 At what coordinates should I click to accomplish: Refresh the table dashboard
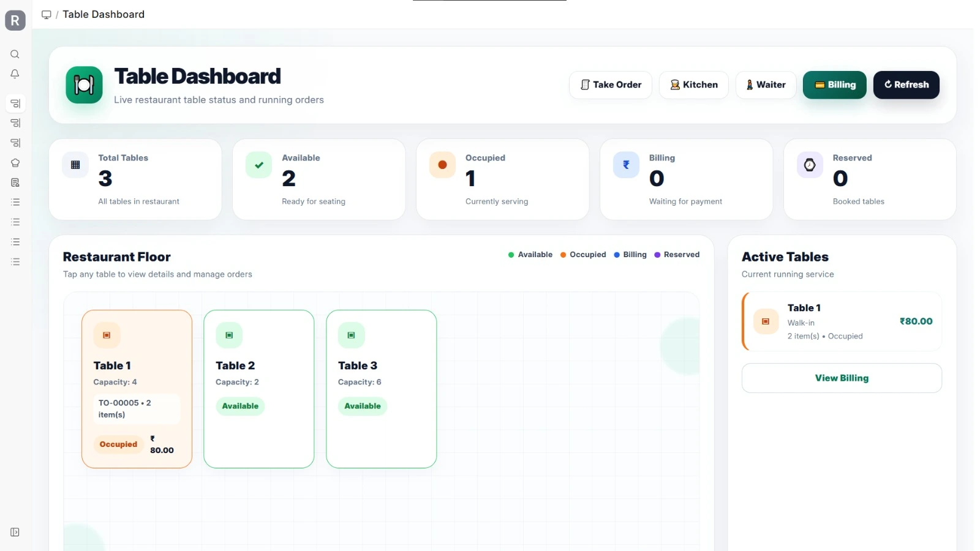pos(907,84)
